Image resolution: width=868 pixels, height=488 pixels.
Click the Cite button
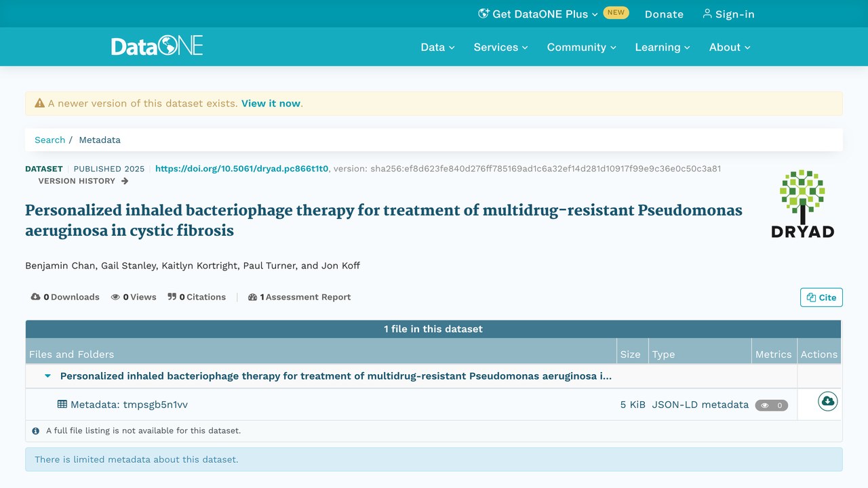821,298
